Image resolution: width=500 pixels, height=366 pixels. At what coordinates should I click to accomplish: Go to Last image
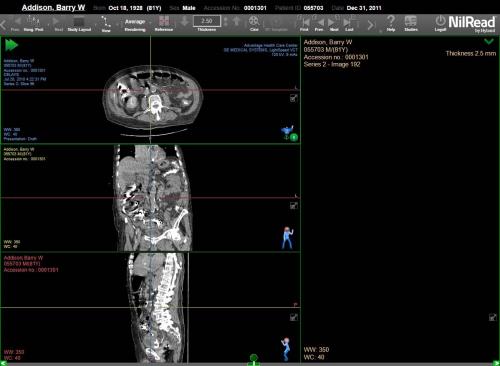pyautogui.click(x=348, y=23)
